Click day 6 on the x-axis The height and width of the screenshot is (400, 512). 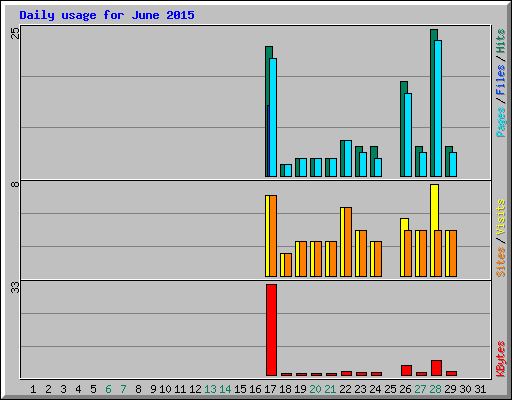click(x=108, y=389)
